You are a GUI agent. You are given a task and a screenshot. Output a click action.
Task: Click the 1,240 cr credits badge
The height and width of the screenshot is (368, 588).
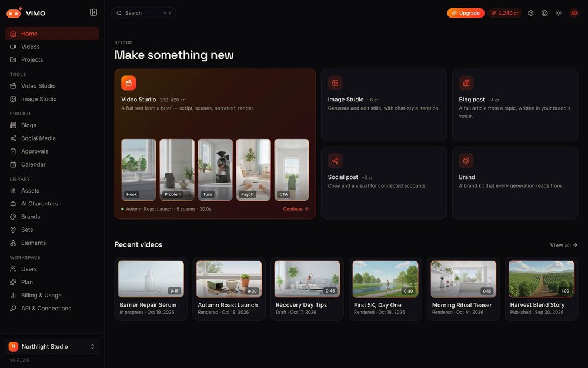click(x=505, y=13)
